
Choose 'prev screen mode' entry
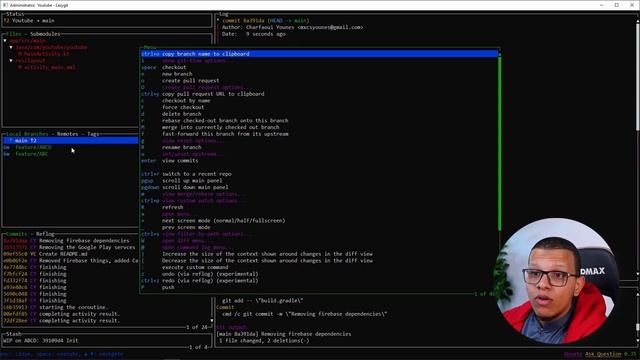pyautogui.click(x=186, y=227)
